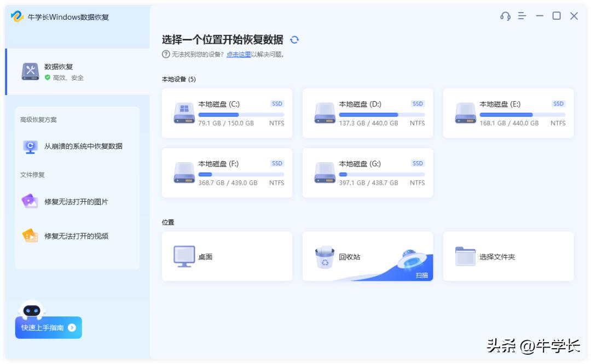
Task: Click the usage bar of 本地磁盘 (E:)
Action: pyautogui.click(x=522, y=115)
